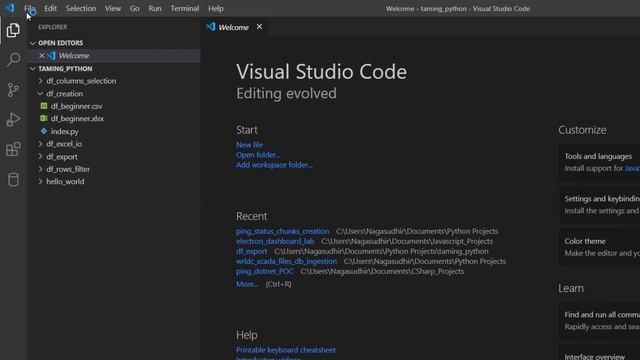Open the View menu
The height and width of the screenshot is (360, 640).
tap(113, 8)
